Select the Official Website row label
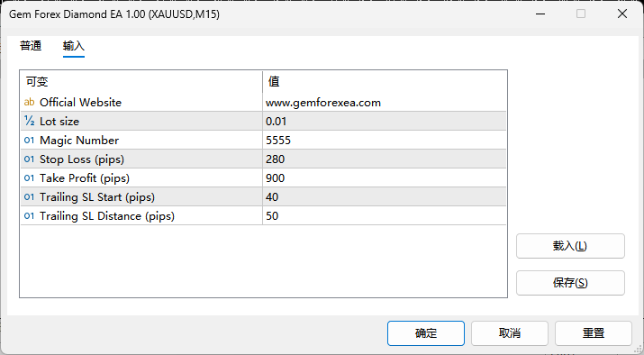The image size is (644, 355). tap(80, 103)
